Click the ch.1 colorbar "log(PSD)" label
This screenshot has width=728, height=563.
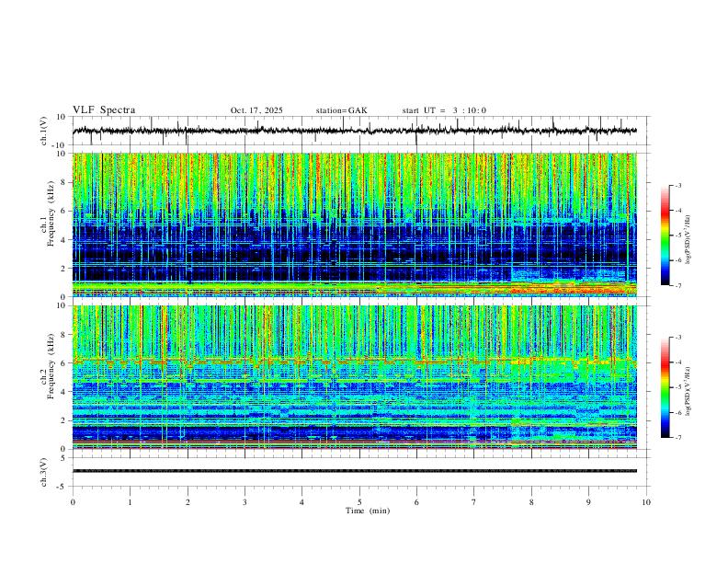688,240
